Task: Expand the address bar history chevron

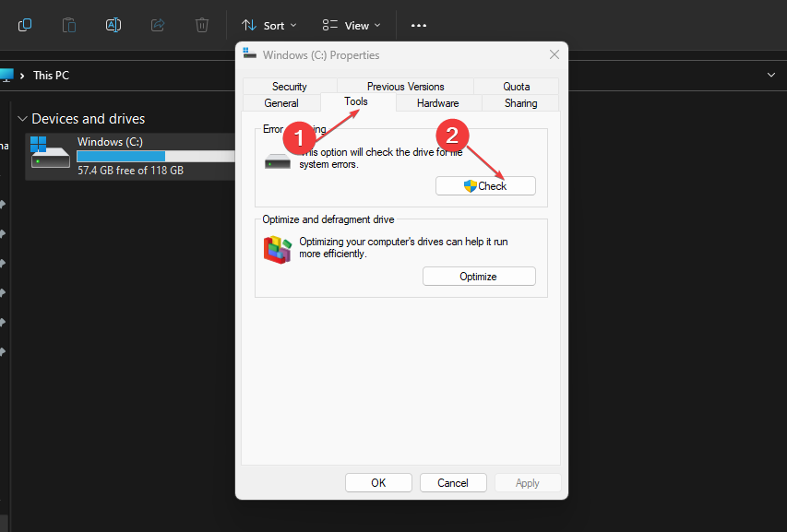Action: pos(771,75)
